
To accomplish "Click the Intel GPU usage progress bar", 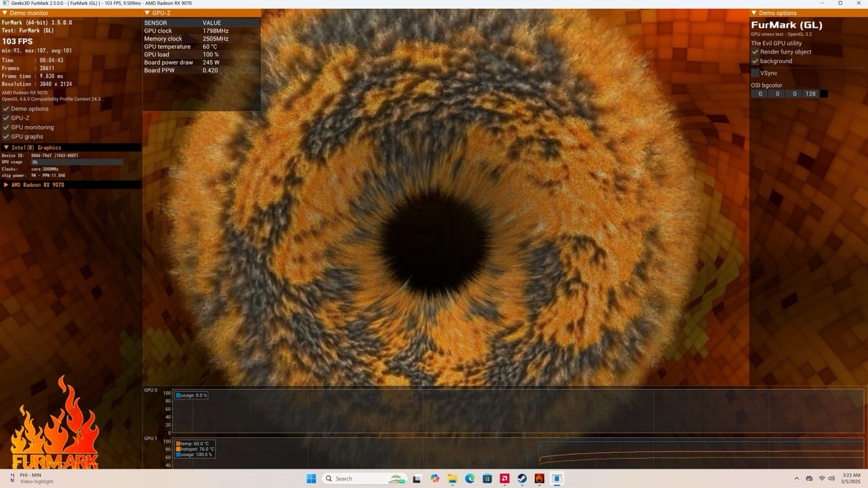I will (x=77, y=163).
